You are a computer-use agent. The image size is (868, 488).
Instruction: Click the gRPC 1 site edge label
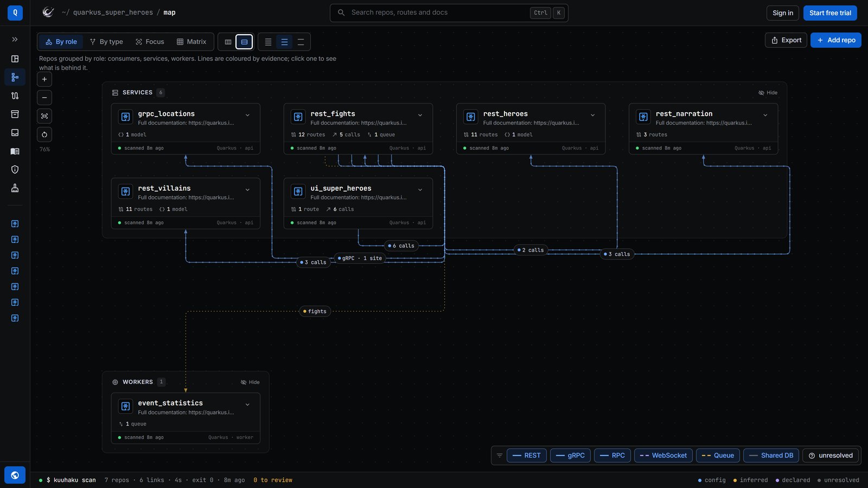tap(360, 258)
